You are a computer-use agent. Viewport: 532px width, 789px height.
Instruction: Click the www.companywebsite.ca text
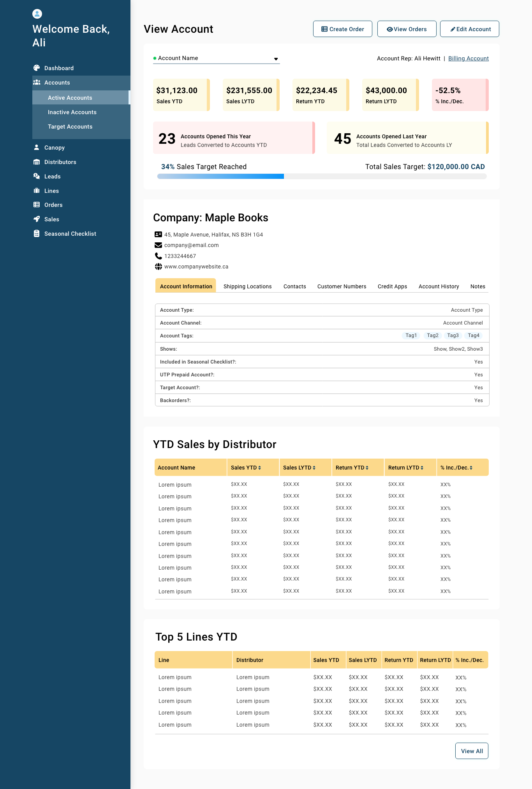click(x=196, y=267)
